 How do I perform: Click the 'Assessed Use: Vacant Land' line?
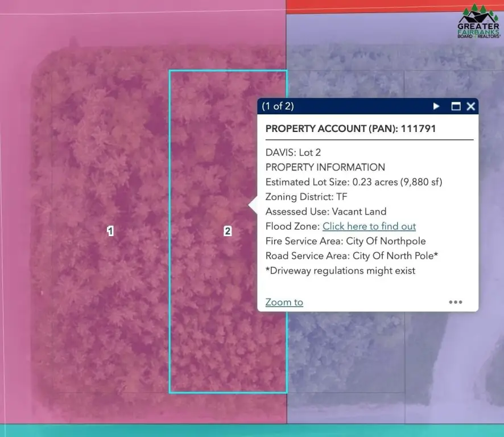325,212
